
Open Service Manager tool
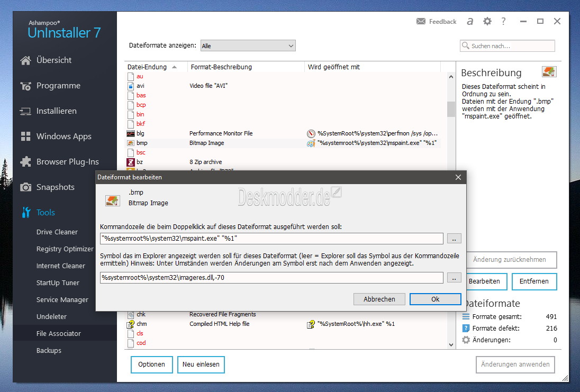click(x=62, y=300)
